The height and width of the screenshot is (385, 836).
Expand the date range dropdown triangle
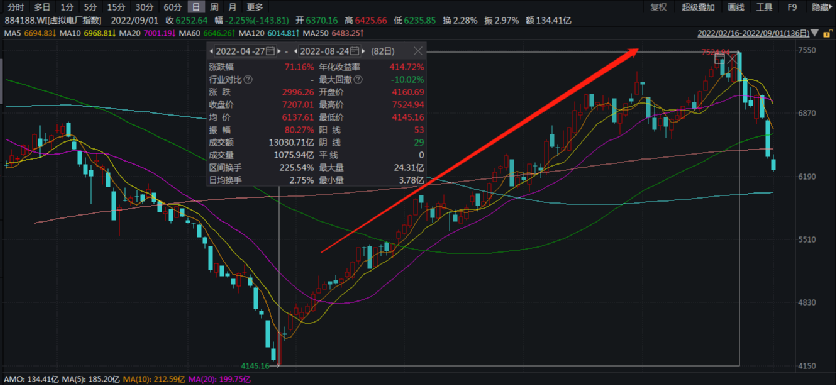tap(815, 33)
